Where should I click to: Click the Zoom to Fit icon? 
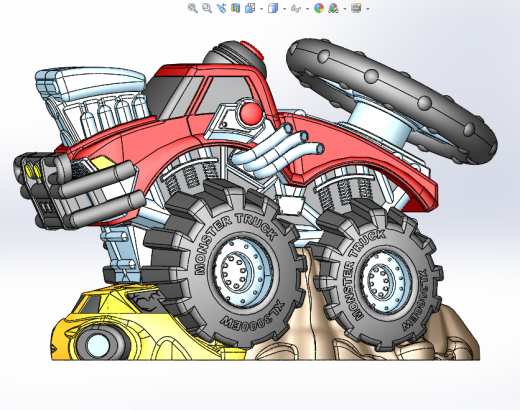192,8
